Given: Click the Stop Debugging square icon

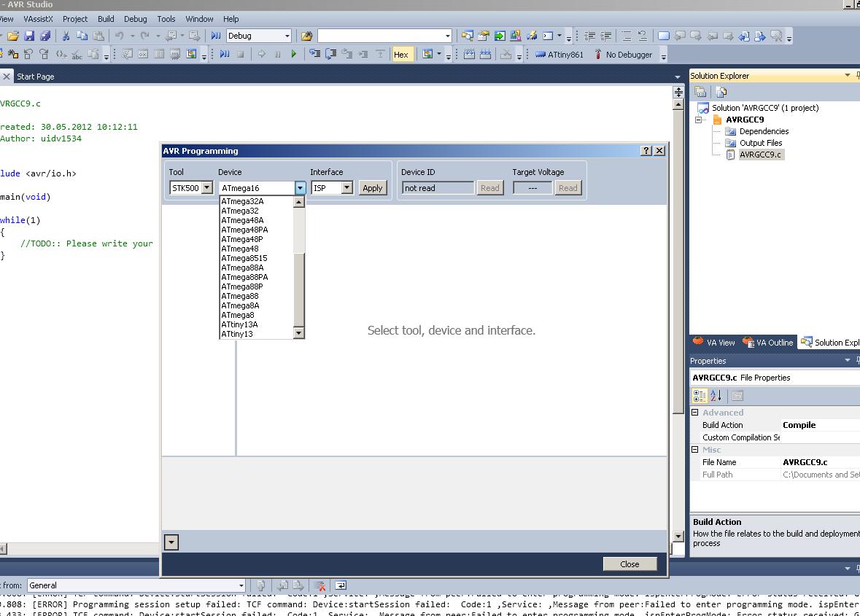Looking at the screenshot, I should tap(240, 54).
